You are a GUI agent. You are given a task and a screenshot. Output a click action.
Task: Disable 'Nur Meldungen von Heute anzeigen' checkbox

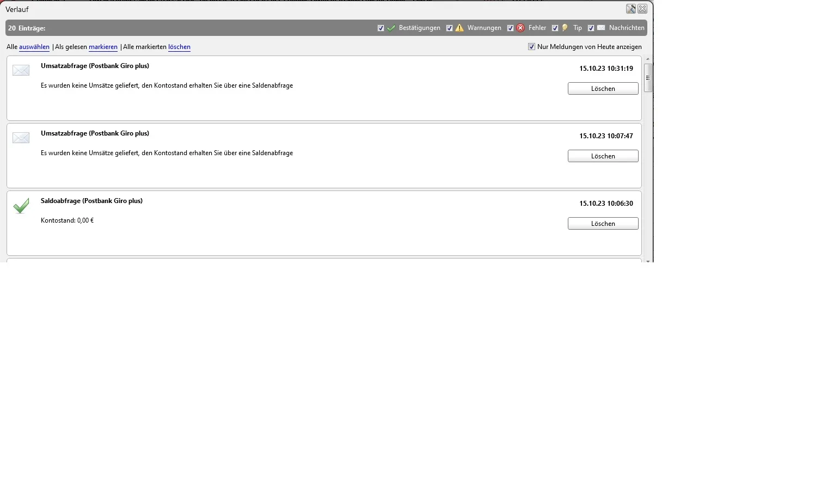(531, 47)
